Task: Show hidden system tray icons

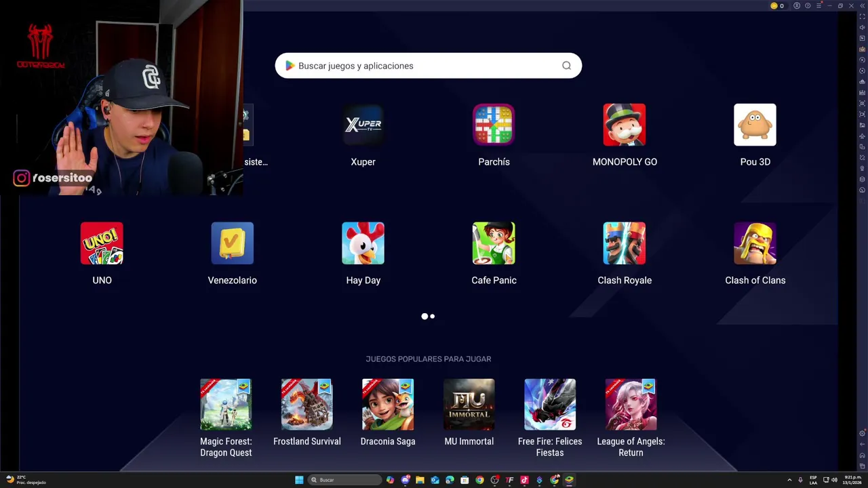Action: (789, 480)
